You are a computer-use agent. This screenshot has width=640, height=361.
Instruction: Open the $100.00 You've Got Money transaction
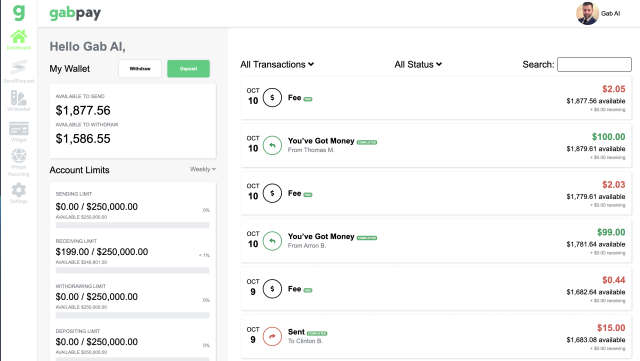[436, 145]
